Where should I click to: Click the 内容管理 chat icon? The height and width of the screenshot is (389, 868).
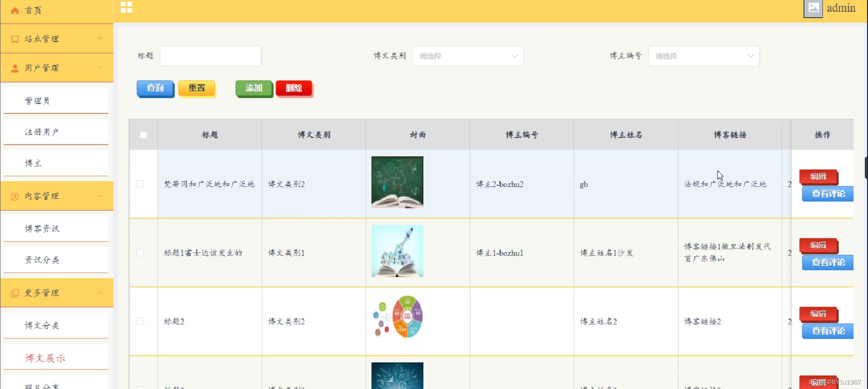(15, 197)
